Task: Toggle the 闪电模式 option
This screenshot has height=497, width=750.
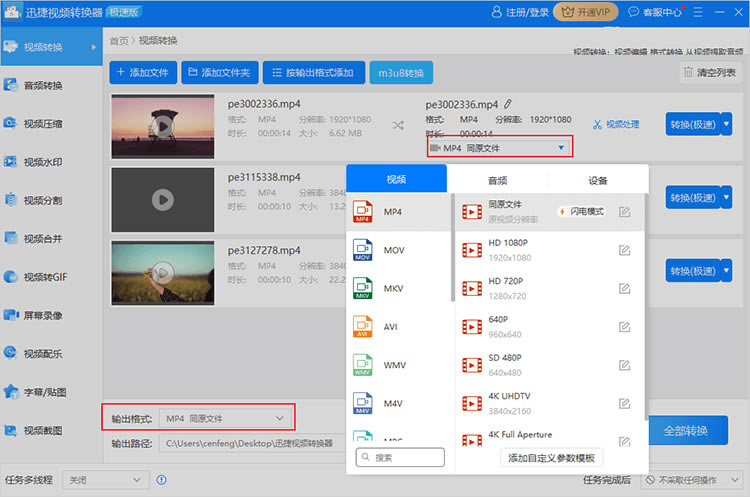Action: tap(581, 211)
